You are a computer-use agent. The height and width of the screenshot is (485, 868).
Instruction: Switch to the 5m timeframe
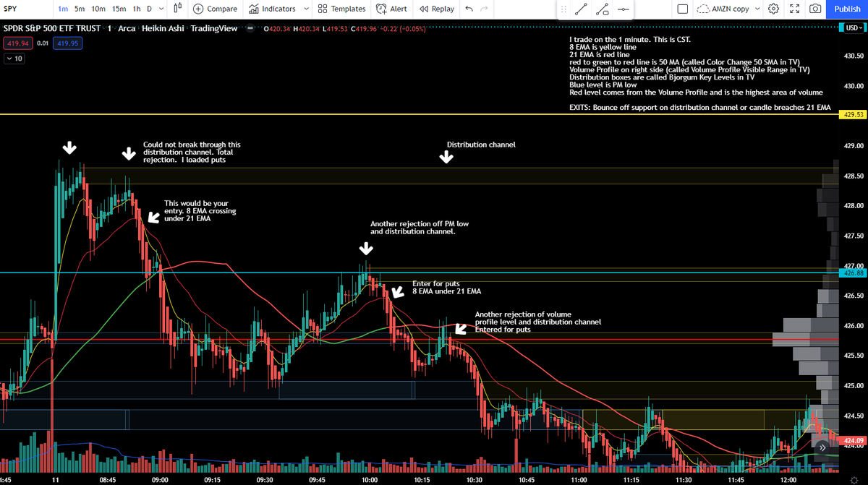coord(80,9)
